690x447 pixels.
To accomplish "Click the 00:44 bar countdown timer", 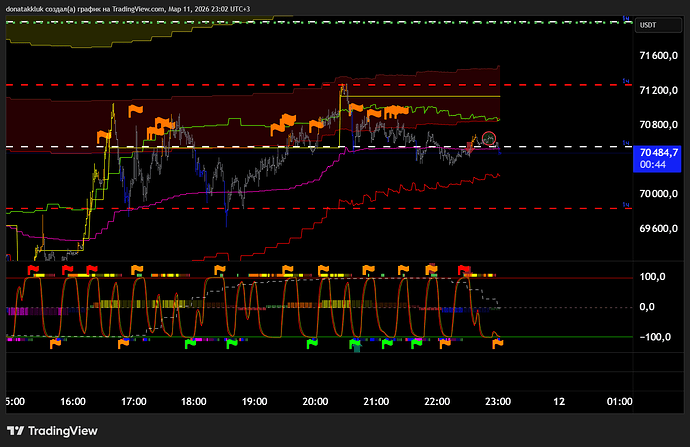I will point(653,163).
